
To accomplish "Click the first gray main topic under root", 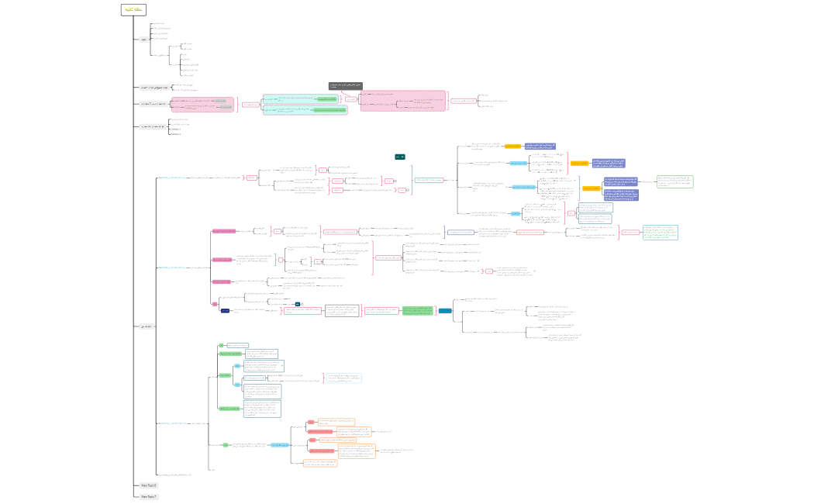I will point(144,39).
